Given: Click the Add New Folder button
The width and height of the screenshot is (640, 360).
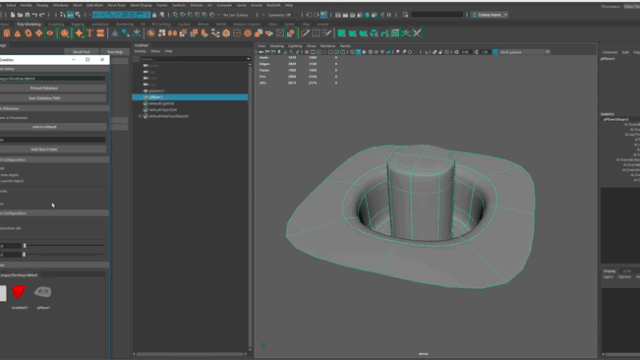Looking at the screenshot, I should (x=44, y=149).
